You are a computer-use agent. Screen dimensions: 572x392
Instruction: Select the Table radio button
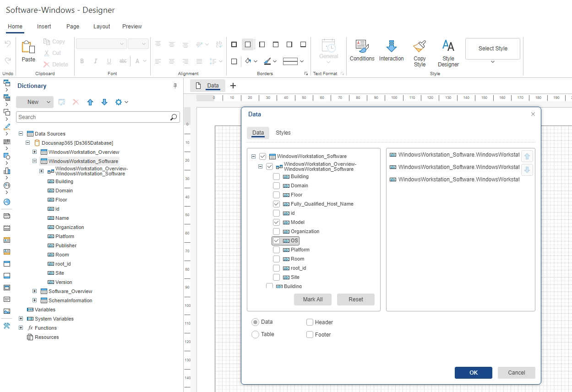pyautogui.click(x=255, y=334)
